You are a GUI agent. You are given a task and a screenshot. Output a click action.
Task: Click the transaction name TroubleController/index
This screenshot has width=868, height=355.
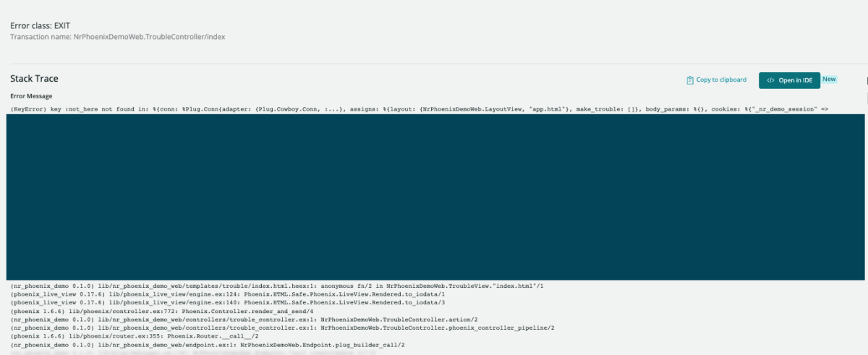point(118,37)
